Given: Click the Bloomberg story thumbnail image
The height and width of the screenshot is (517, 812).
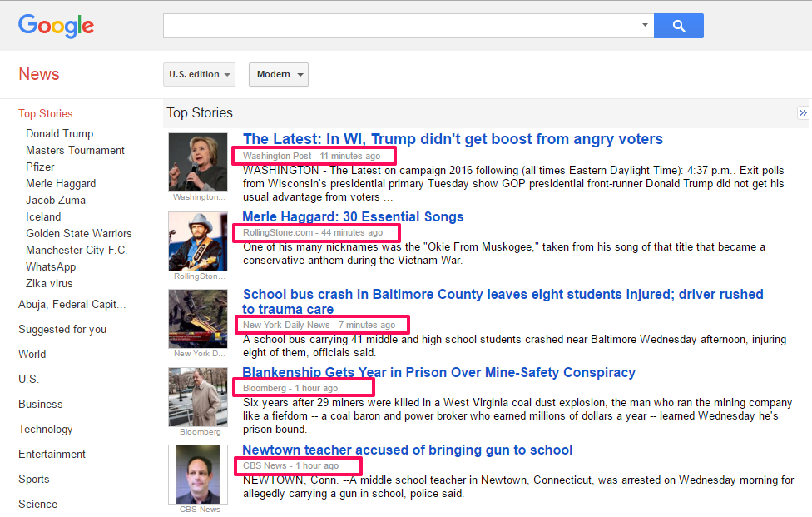Looking at the screenshot, I should coord(197,397).
